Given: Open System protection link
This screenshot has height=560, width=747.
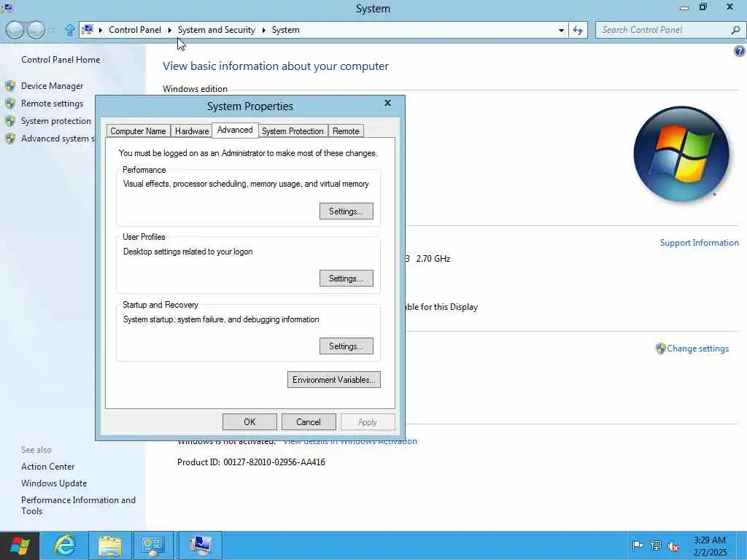Looking at the screenshot, I should pyautogui.click(x=55, y=121).
